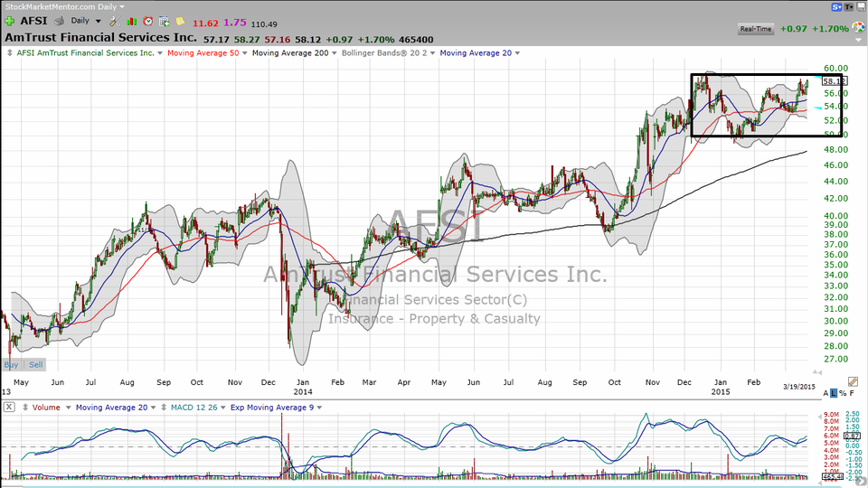Select percent scale option
The height and width of the screenshot is (488, 868).
(843, 393)
